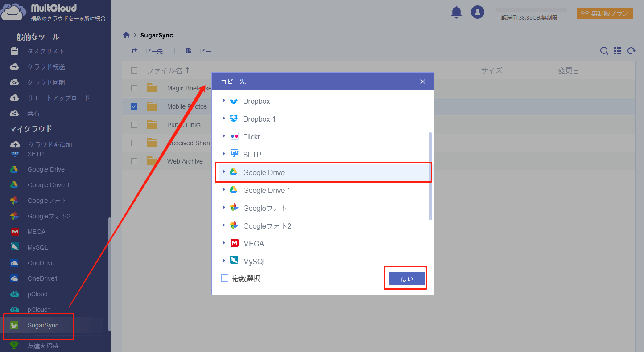The image size is (644, 352).
Task: Sort by ファイル名 column header
Action: 168,70
